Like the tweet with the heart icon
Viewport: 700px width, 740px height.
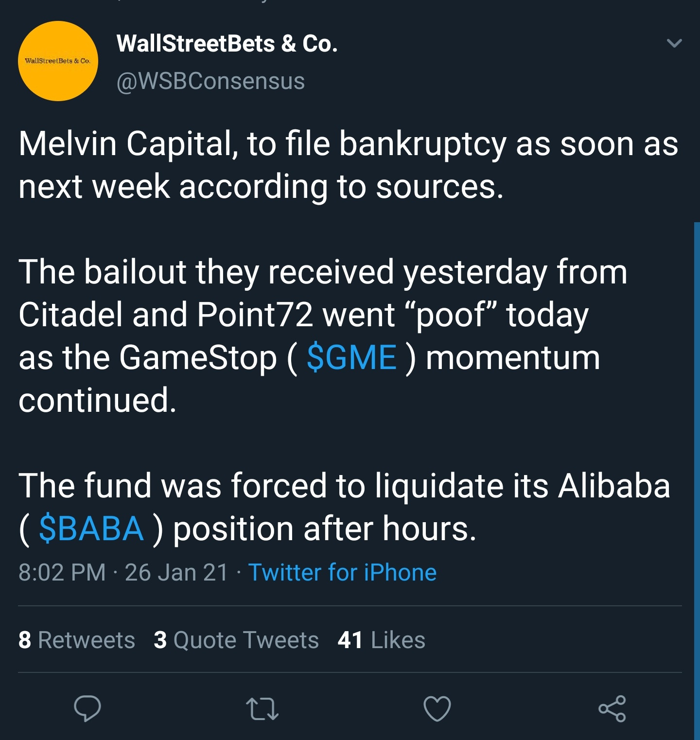[437, 708]
